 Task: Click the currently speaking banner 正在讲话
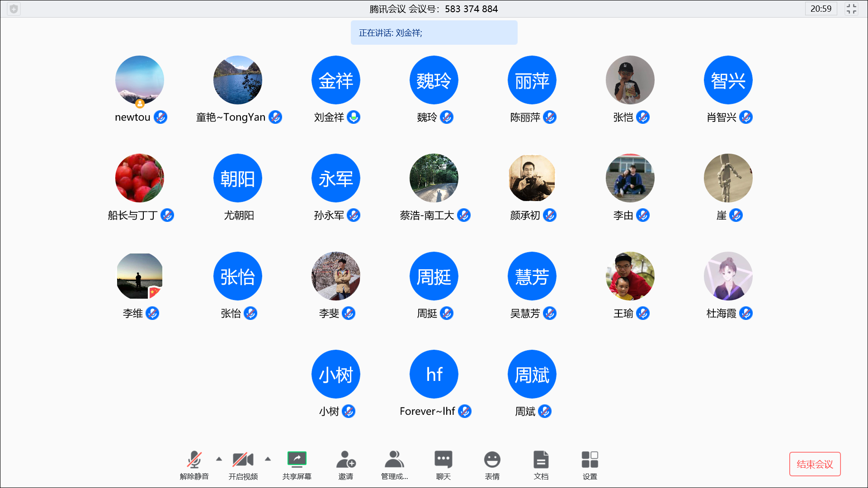click(434, 33)
